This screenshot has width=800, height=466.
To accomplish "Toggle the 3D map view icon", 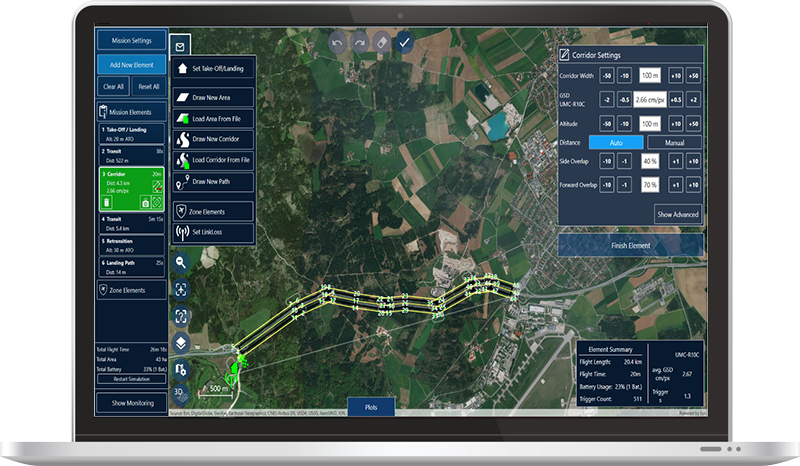I will click(x=182, y=393).
